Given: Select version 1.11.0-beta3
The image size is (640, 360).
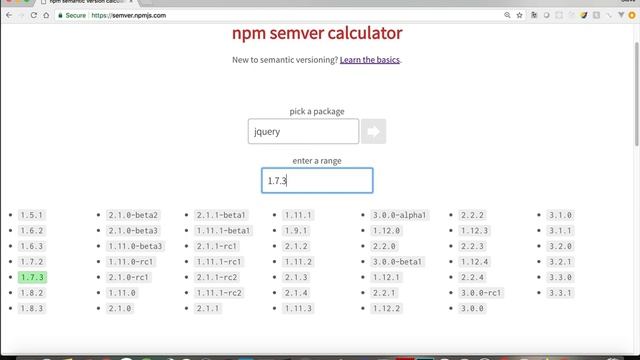Looking at the screenshot, I should click(x=136, y=246).
